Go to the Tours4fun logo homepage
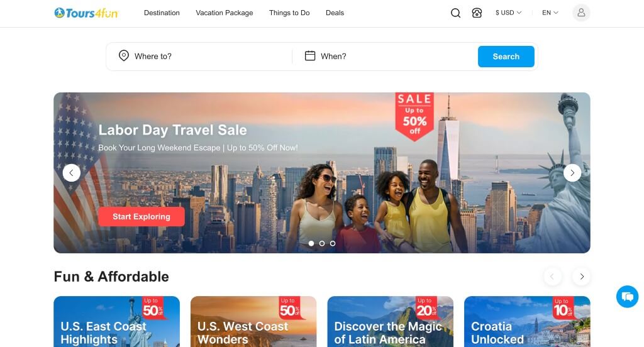Image resolution: width=644 pixels, height=347 pixels. click(x=86, y=13)
